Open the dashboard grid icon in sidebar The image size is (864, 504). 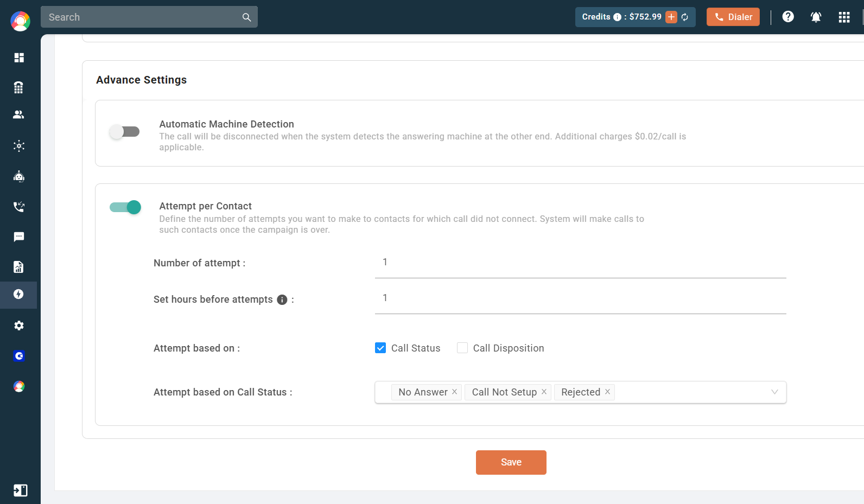(x=19, y=58)
